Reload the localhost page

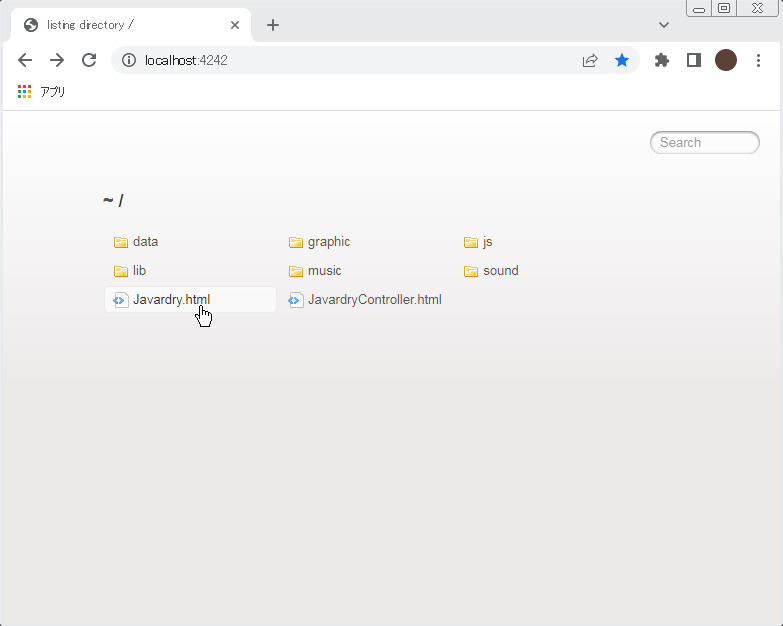click(x=89, y=60)
